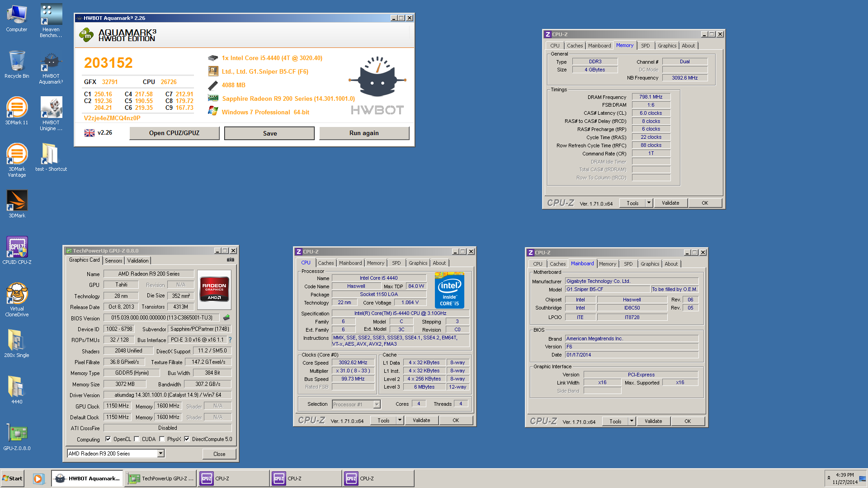Click Validate button in CPU-Z CPU window
This screenshot has width=868, height=488.
point(421,420)
